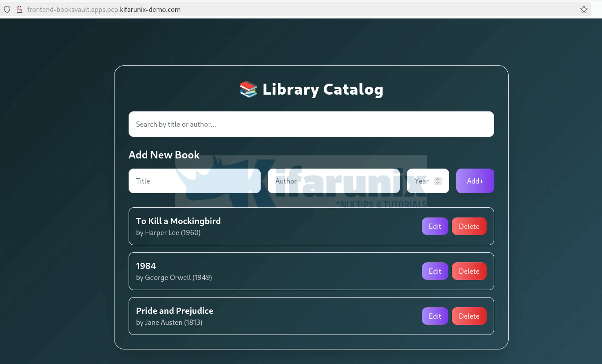
Task: Edit the entry for Pride and Prejudice
Action: pyautogui.click(x=435, y=316)
